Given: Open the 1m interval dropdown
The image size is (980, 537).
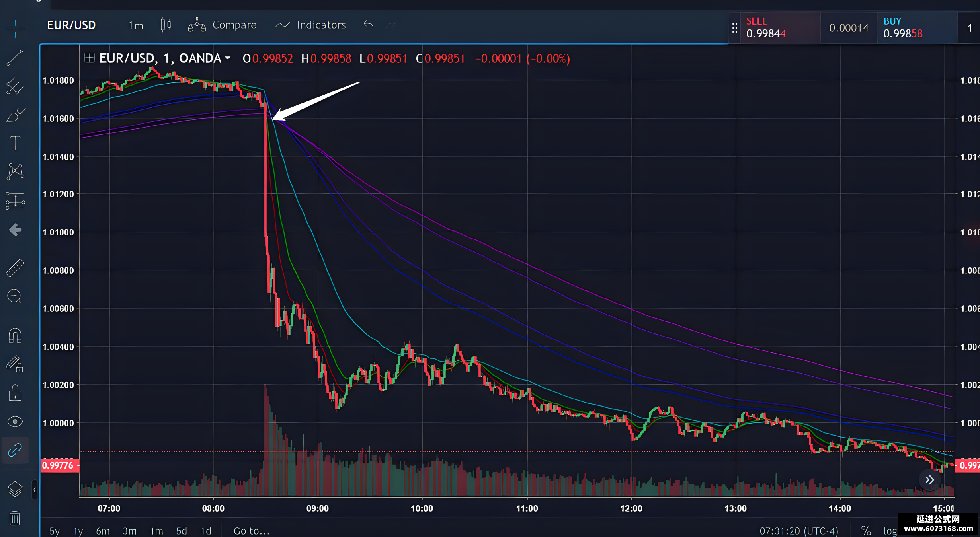Looking at the screenshot, I should pos(135,25).
